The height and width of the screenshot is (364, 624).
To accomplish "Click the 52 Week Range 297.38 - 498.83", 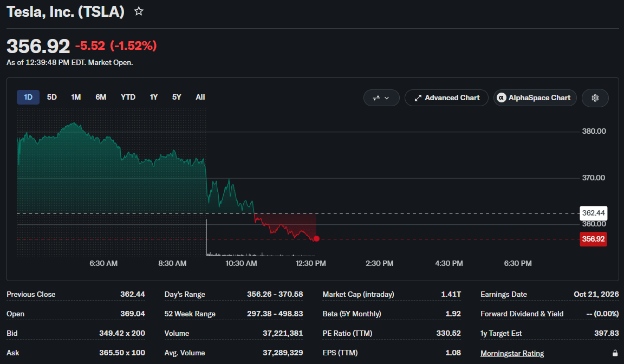I will [x=275, y=314].
